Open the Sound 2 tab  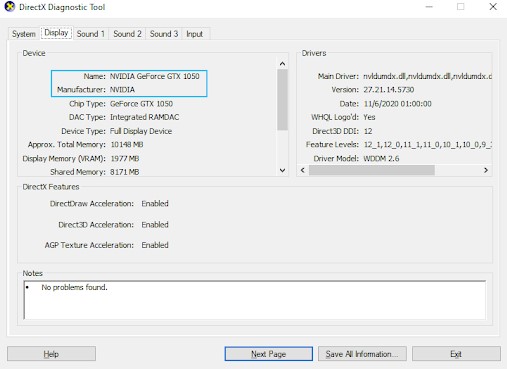(127, 34)
